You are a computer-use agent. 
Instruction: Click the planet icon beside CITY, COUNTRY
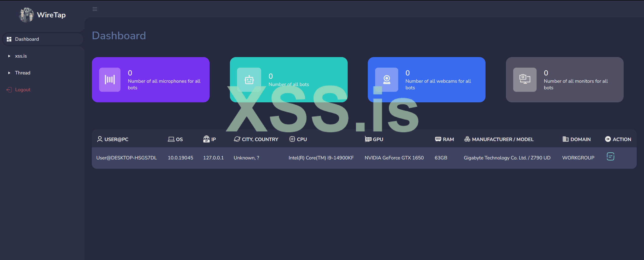[237, 139]
